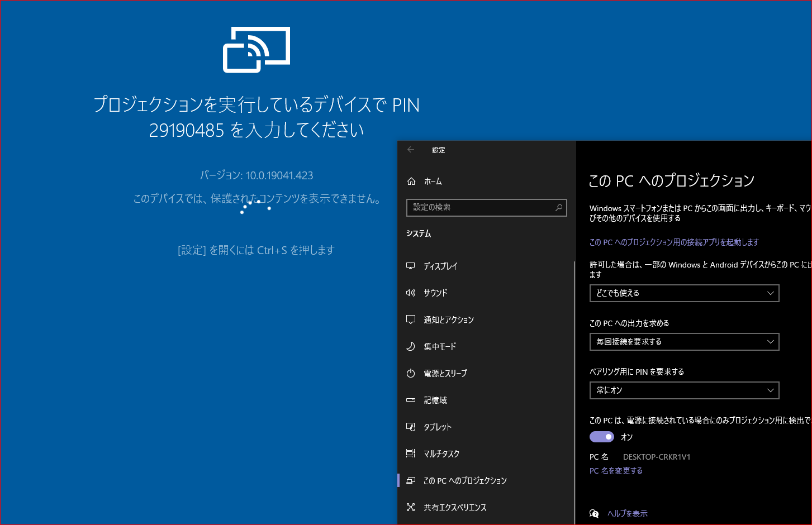Open サウンド settings page
Viewport: 812px width, 525px height.
(486, 293)
